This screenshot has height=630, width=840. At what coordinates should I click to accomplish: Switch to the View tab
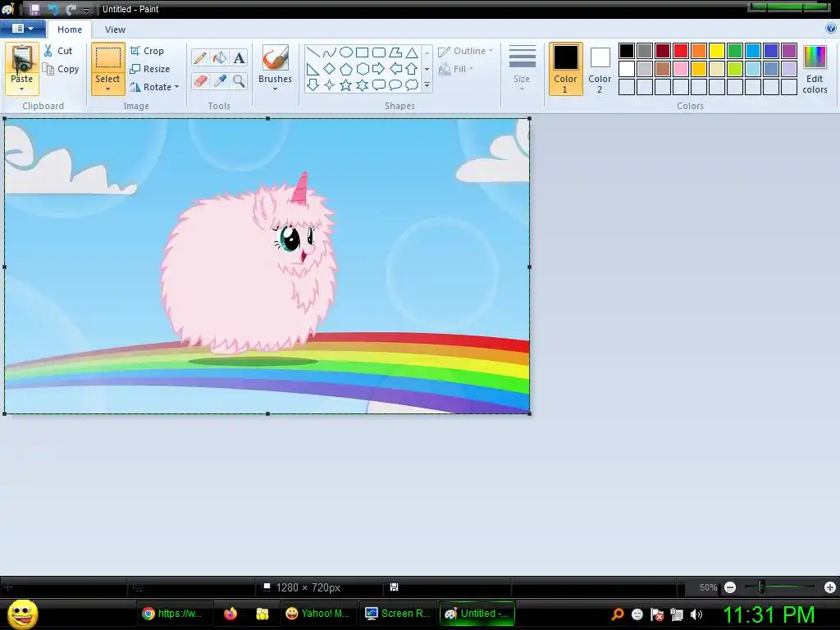tap(115, 30)
